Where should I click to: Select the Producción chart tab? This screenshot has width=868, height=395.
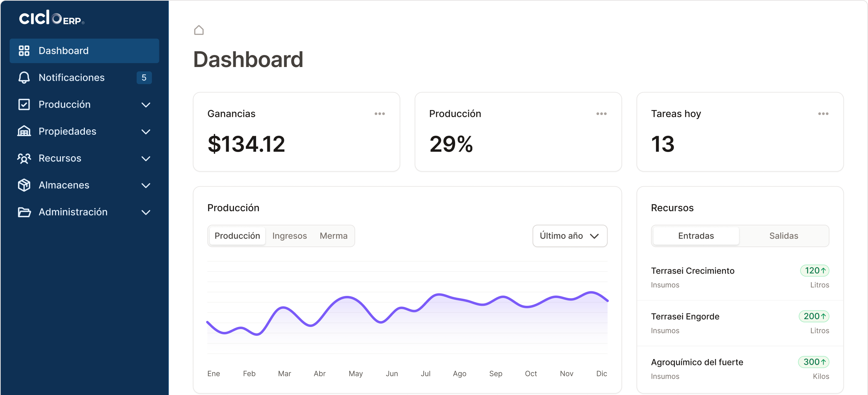[x=237, y=236]
